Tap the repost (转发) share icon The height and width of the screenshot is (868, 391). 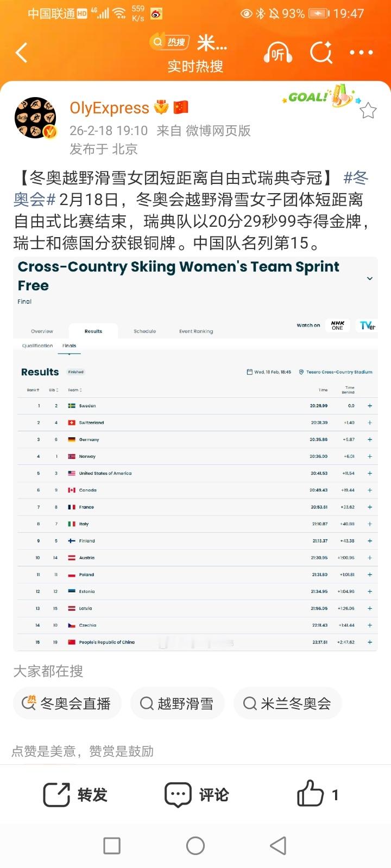click(57, 795)
